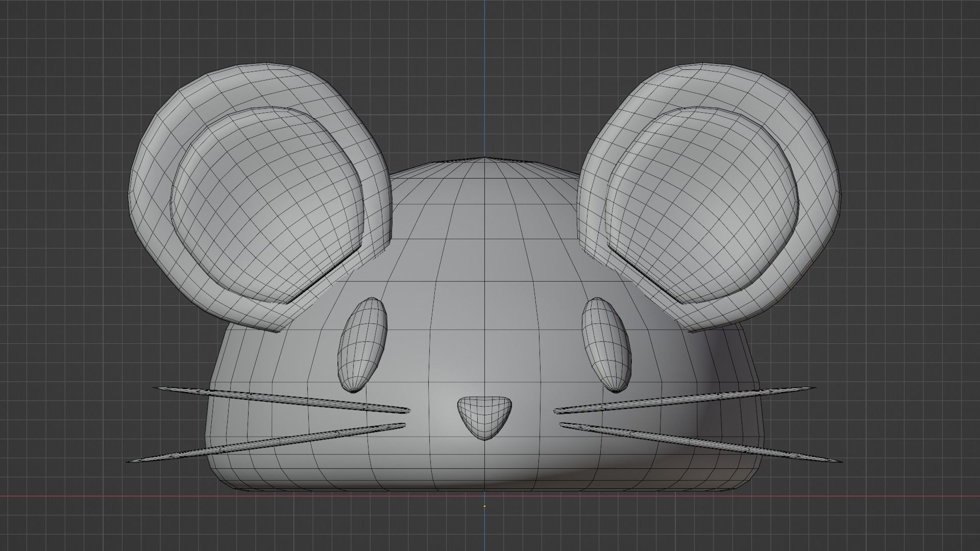Select the upper right whisker
Screen dimensions: 980x551
point(684,399)
